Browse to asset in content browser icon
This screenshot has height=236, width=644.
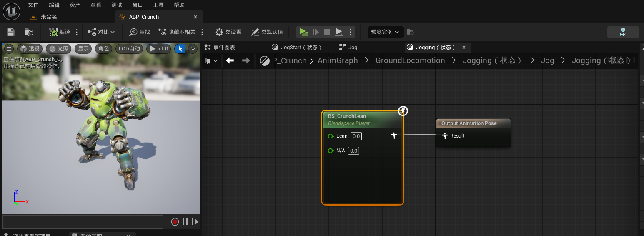pos(29,32)
